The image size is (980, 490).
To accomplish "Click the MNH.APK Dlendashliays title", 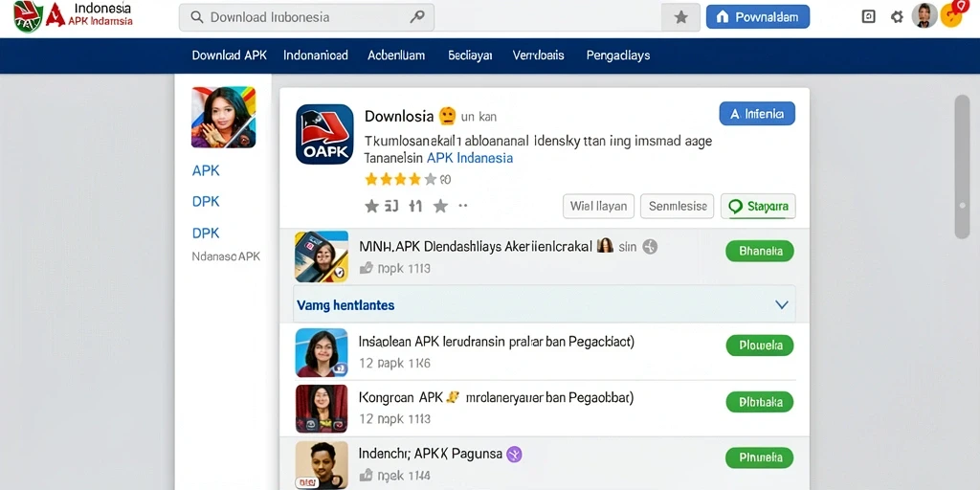I will click(x=476, y=246).
